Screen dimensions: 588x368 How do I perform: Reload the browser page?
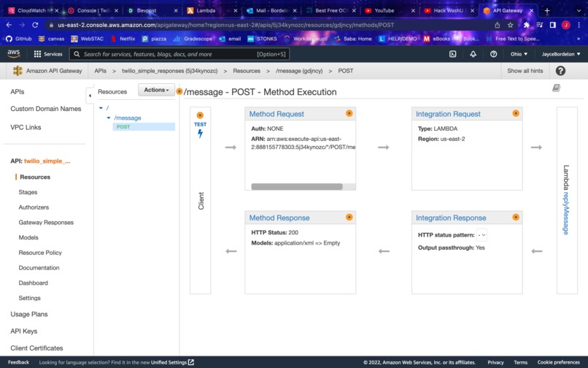point(35,25)
